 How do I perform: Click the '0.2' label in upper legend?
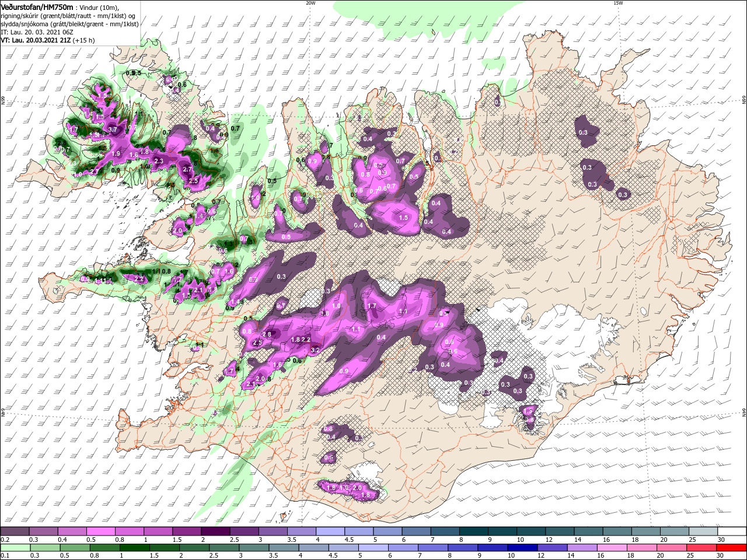[x=4, y=539]
